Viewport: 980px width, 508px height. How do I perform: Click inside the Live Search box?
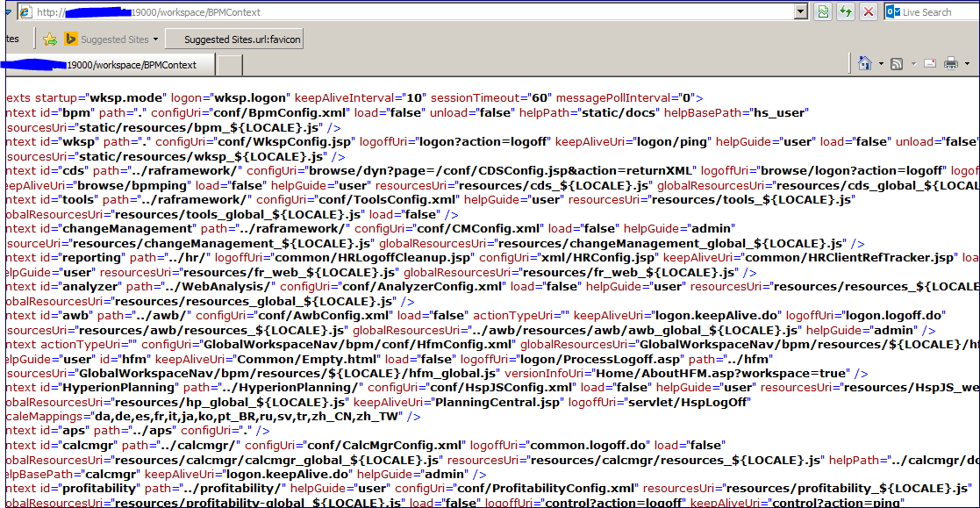(934, 11)
